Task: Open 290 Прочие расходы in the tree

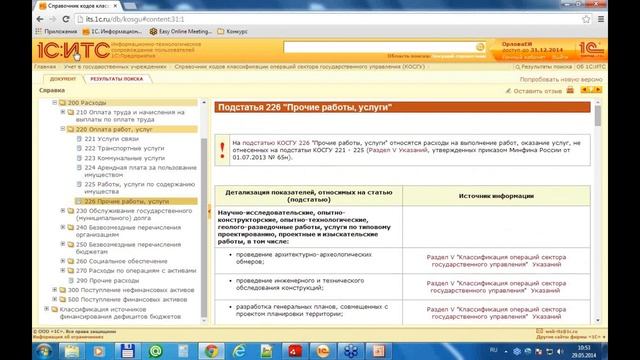Action: [108, 280]
